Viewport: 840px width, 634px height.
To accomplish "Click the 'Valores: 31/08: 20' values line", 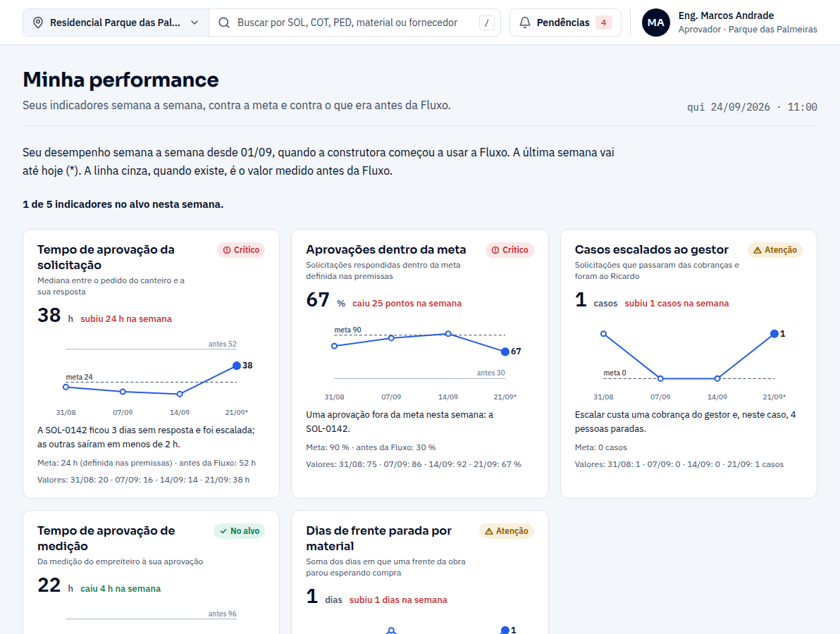I will coord(143,480).
